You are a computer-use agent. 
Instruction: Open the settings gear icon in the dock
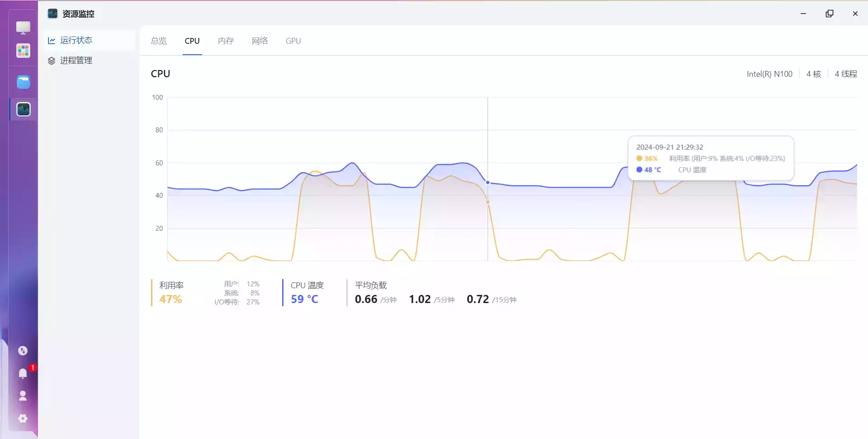23,418
